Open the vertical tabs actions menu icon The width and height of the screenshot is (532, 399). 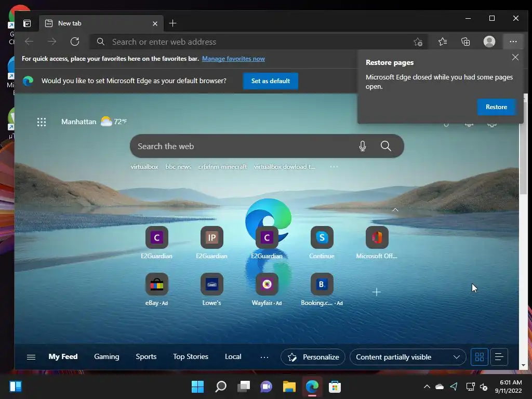coord(27,23)
